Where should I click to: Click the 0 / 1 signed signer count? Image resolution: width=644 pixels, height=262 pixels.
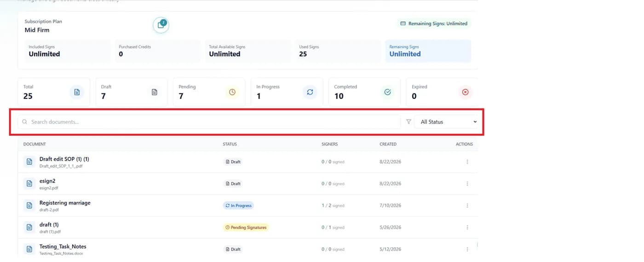point(333,227)
